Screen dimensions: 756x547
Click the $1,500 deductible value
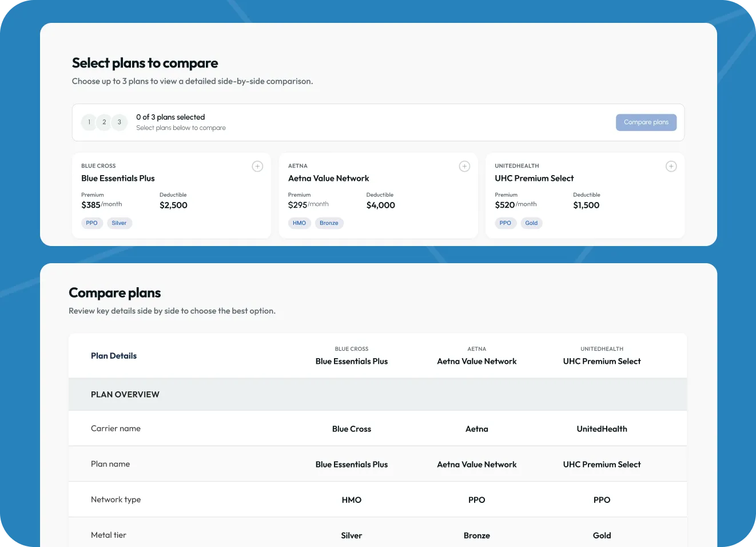coord(586,205)
